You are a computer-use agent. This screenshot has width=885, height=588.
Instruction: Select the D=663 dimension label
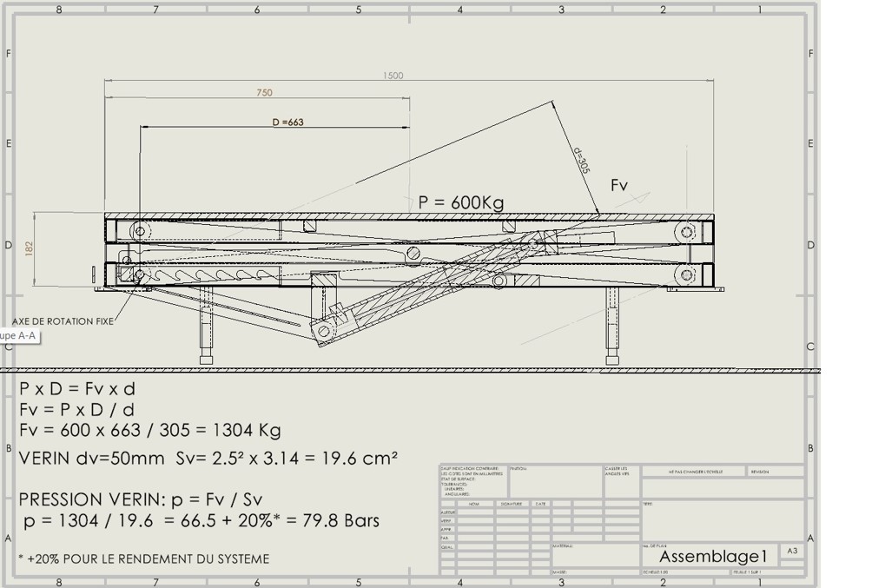coord(287,122)
